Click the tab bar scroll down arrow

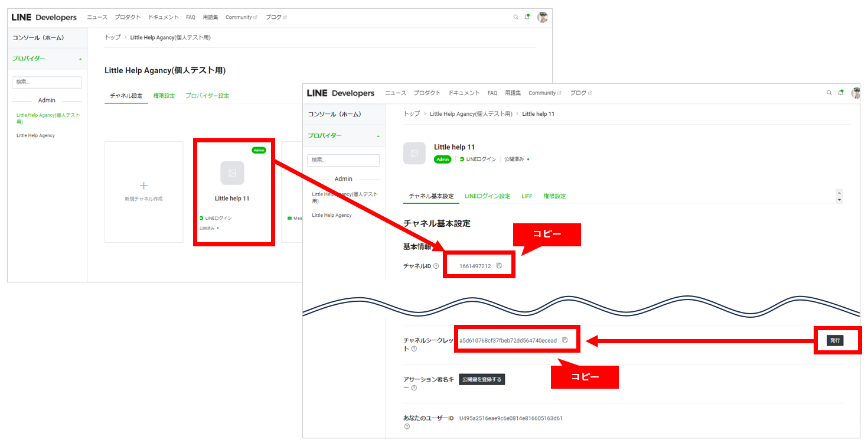click(x=840, y=200)
